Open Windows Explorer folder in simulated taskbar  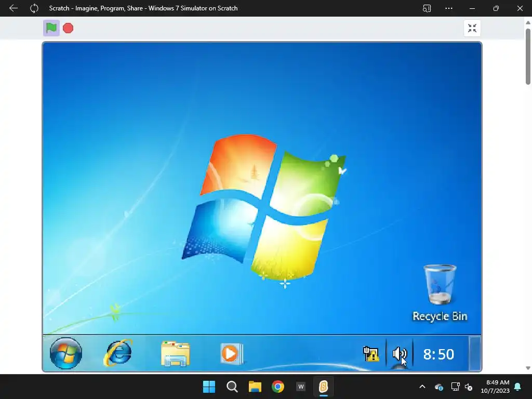pos(176,353)
